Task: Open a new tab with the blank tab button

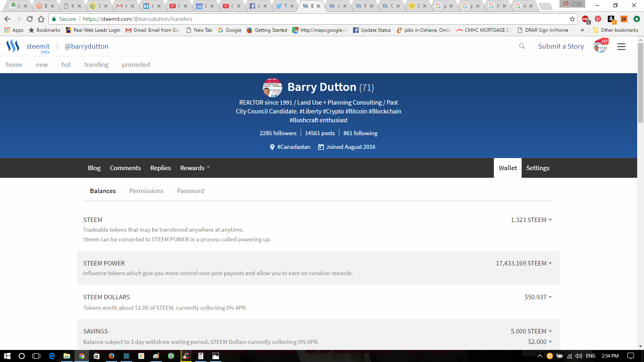Action: click(x=545, y=6)
